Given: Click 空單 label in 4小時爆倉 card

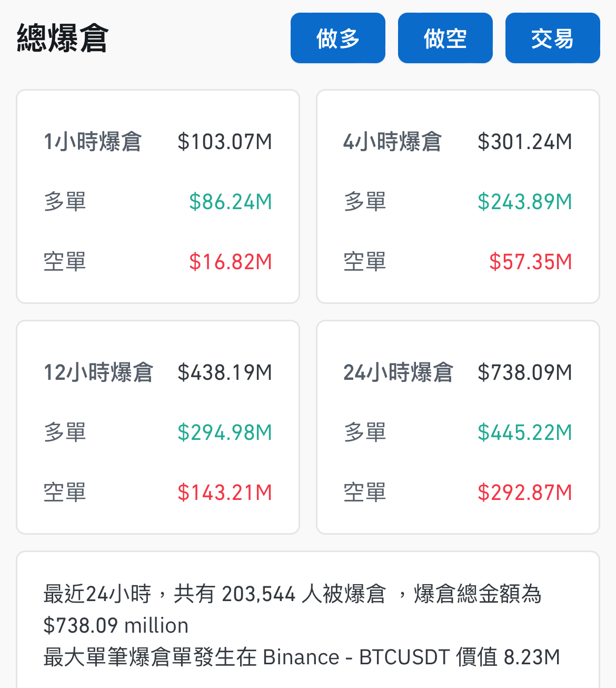Looking at the screenshot, I should coord(365,262).
